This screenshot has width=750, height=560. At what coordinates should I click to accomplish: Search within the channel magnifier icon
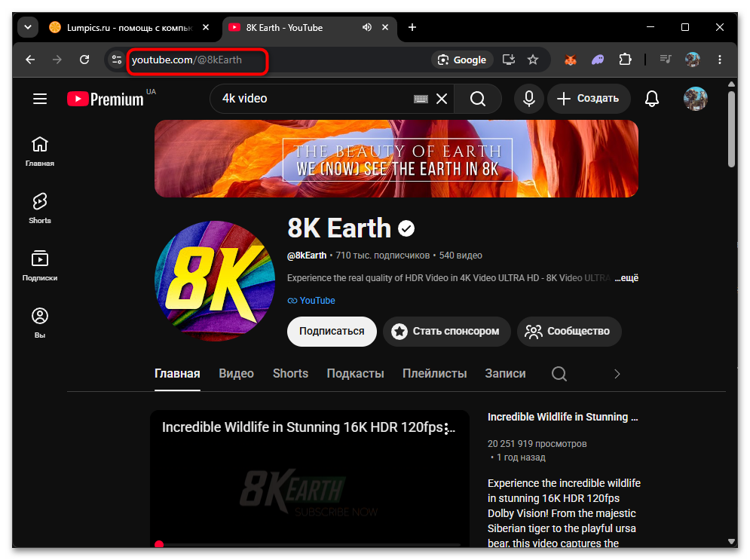pyautogui.click(x=559, y=374)
